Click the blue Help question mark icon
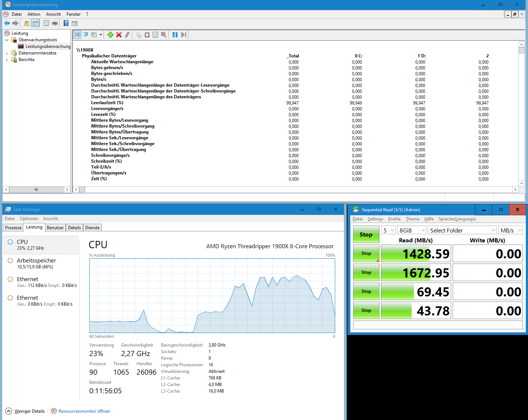The width and height of the screenshot is (528, 420). [66, 23]
